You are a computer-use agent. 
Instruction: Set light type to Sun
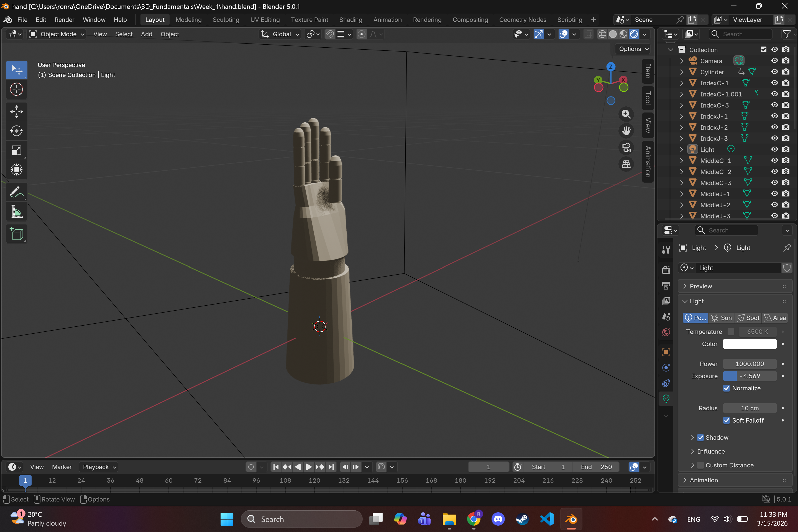[722, 318]
